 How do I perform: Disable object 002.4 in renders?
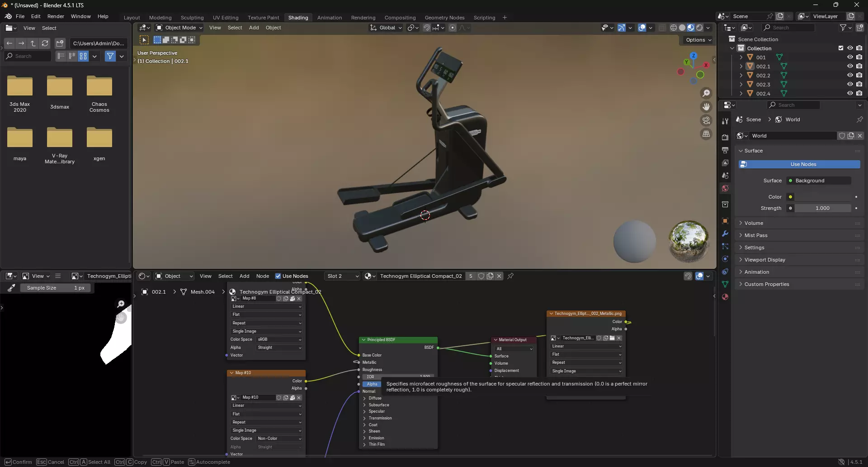pyautogui.click(x=859, y=94)
